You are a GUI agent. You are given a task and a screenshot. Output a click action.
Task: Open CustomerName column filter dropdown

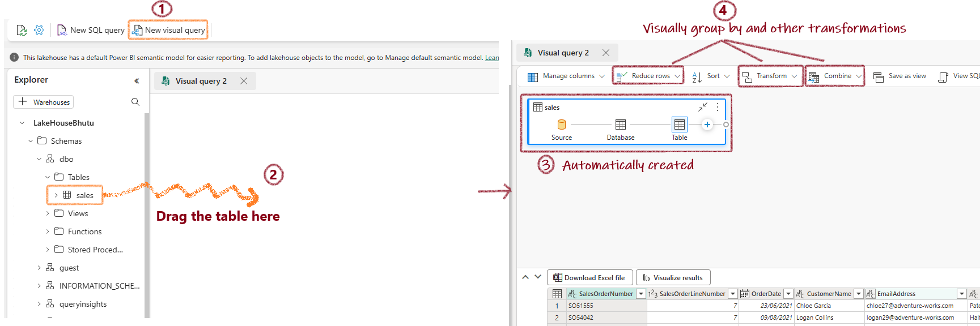pyautogui.click(x=858, y=294)
